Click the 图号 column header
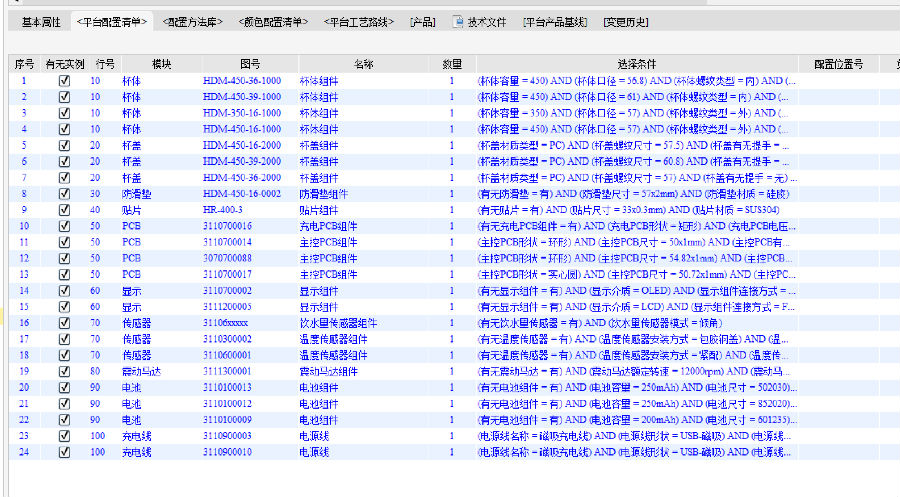 (250, 64)
